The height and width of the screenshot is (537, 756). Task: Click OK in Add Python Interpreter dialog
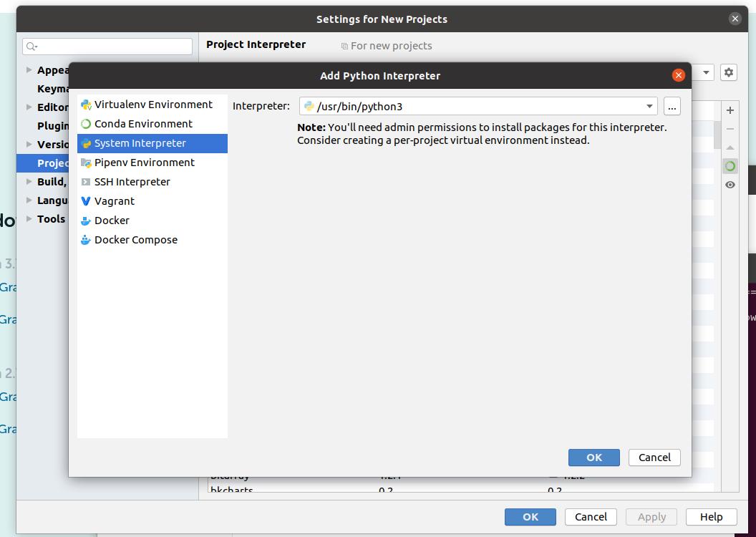(593, 458)
